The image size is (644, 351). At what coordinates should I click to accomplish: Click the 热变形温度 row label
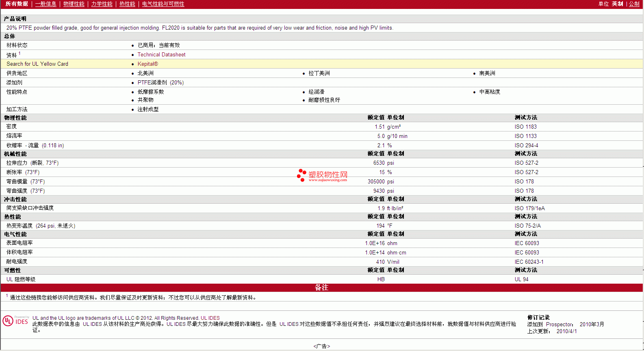tap(41, 226)
